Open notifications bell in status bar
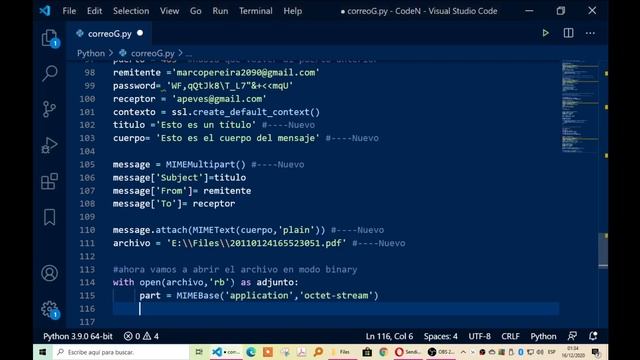The image size is (640, 360). point(593,336)
